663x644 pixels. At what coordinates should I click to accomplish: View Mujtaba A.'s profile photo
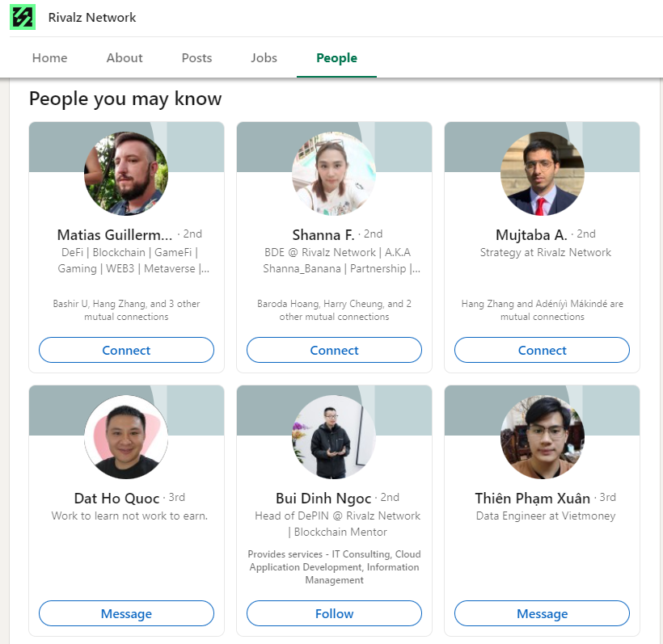pos(542,174)
